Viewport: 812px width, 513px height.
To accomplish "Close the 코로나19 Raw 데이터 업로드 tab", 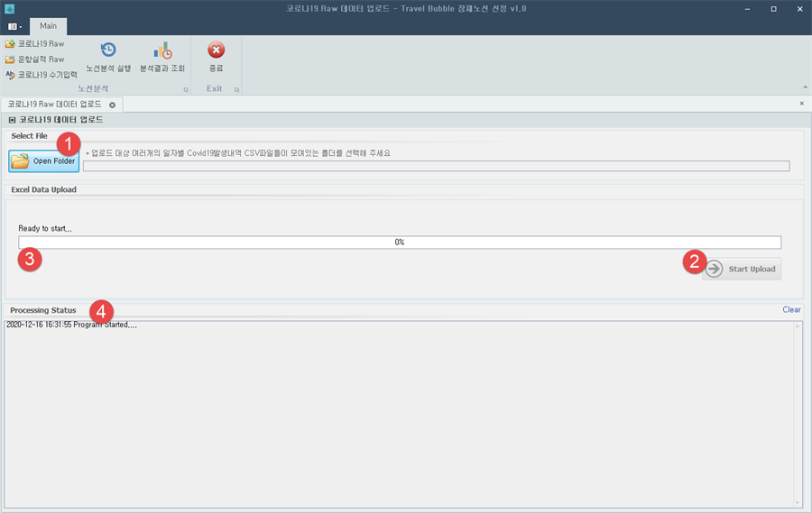I will coord(112,105).
